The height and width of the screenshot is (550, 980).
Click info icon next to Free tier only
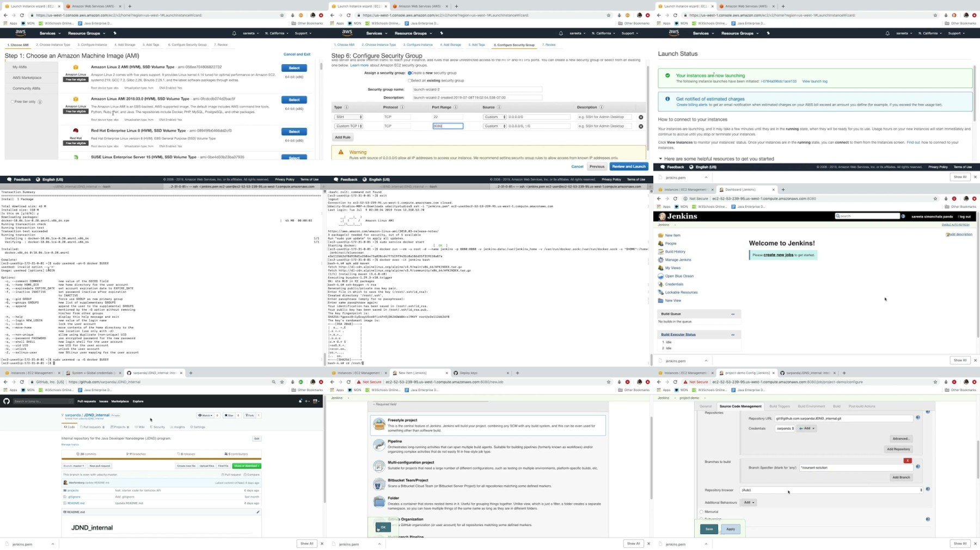40,102
